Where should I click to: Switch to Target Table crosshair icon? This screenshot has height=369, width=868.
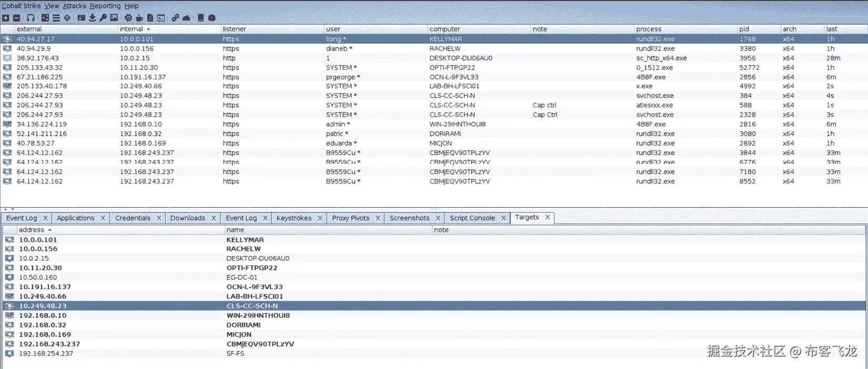click(x=67, y=18)
